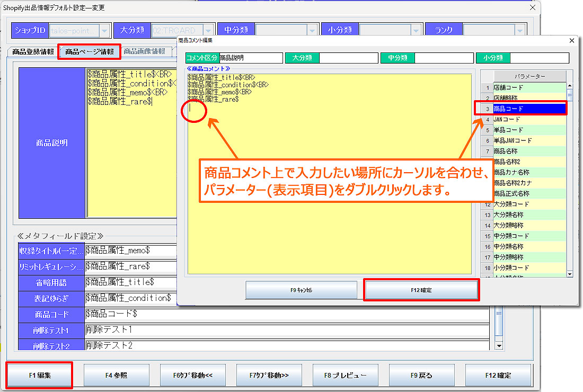The image size is (583, 392).
Task: Switch to 商品登録情報 tab
Action: (x=33, y=51)
